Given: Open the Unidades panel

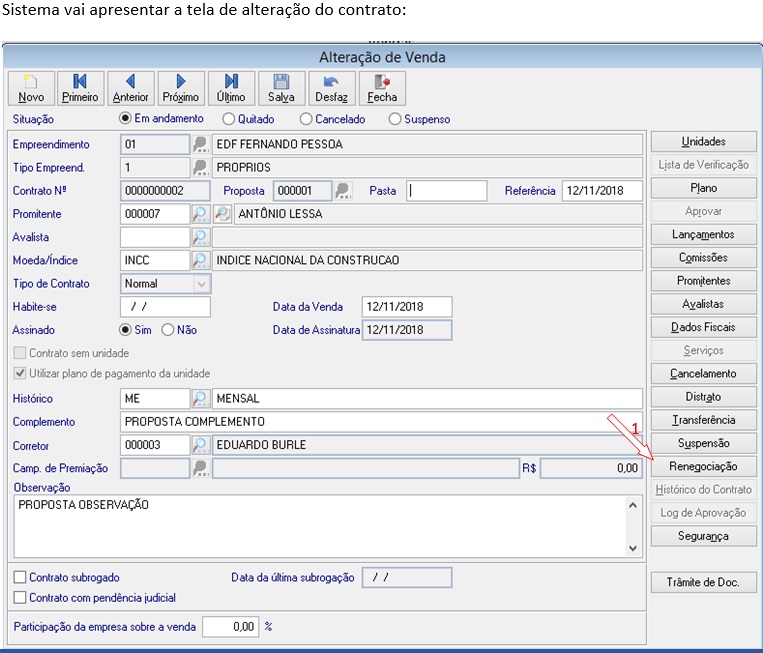Looking at the screenshot, I should [x=703, y=142].
